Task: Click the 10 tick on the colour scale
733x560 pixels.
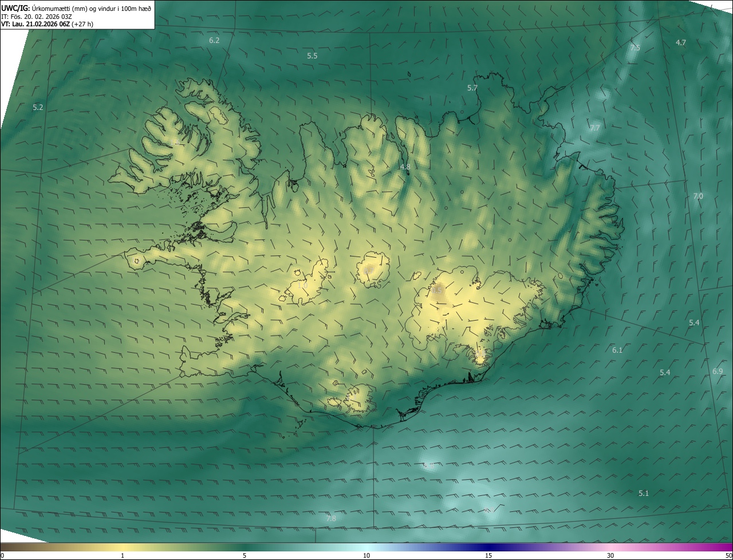Action: (x=366, y=556)
